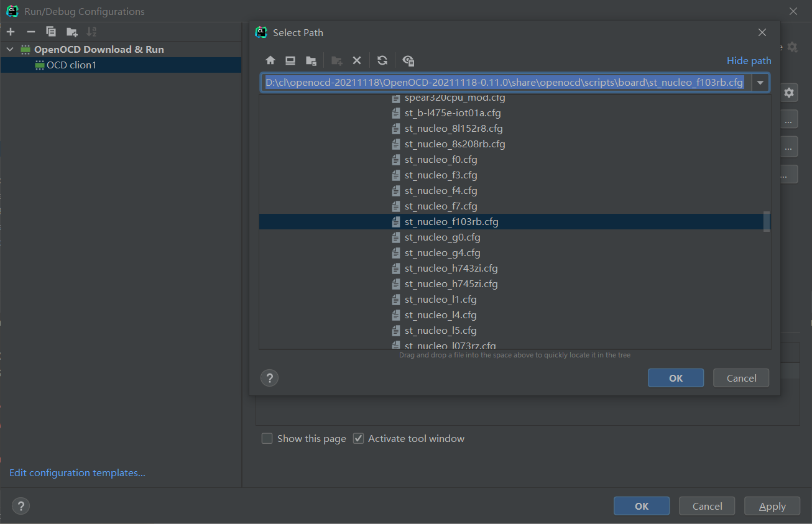Open help in Select Path dialog
Image resolution: width=812 pixels, height=524 pixels.
tap(269, 378)
